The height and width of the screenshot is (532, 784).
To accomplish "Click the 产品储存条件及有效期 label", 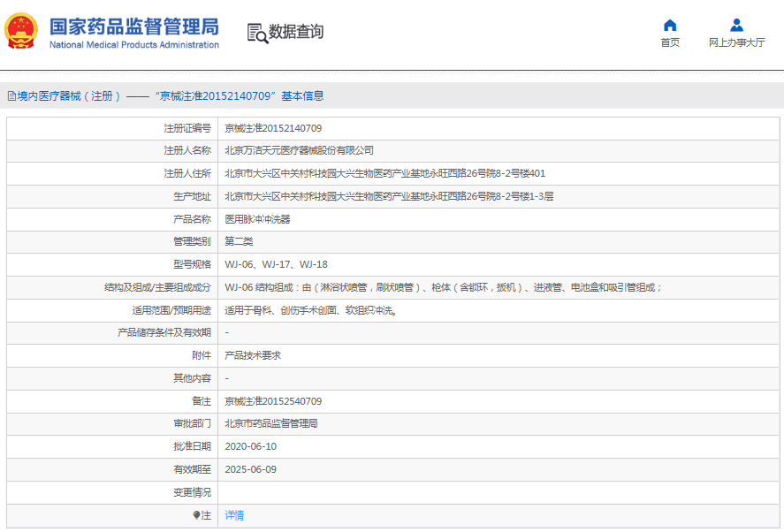I will click(x=164, y=332).
